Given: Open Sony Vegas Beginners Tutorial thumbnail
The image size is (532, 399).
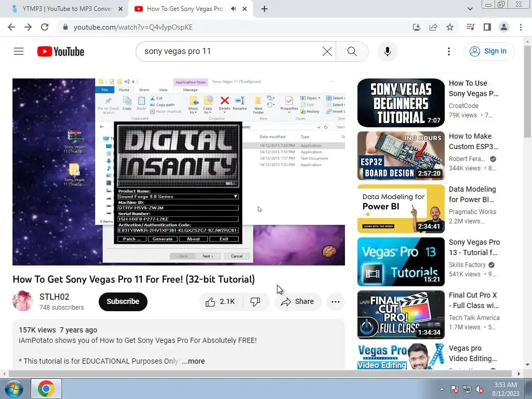Looking at the screenshot, I should pyautogui.click(x=401, y=103).
